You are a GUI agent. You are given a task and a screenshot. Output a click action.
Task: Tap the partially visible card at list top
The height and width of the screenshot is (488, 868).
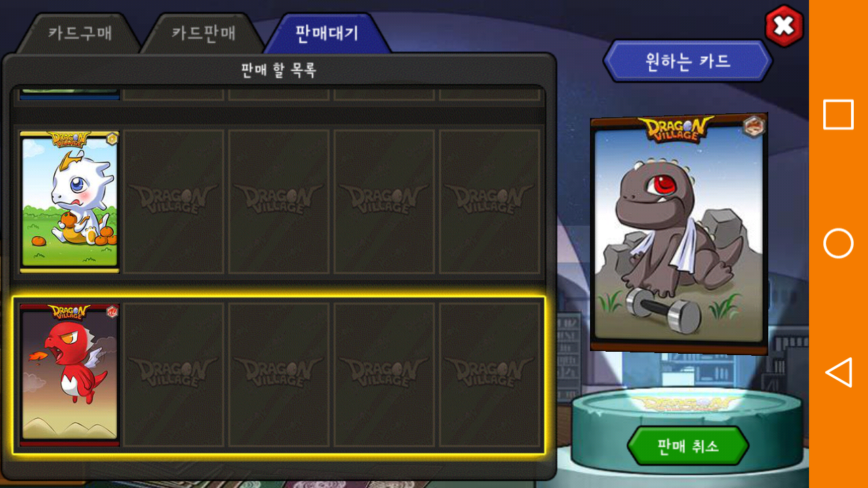point(69,94)
